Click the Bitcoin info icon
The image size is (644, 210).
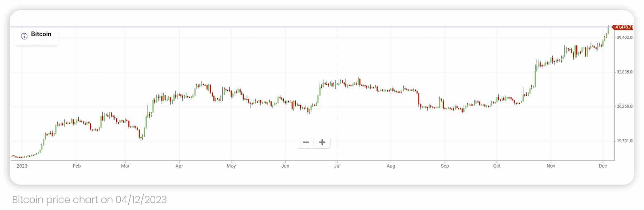tap(23, 36)
